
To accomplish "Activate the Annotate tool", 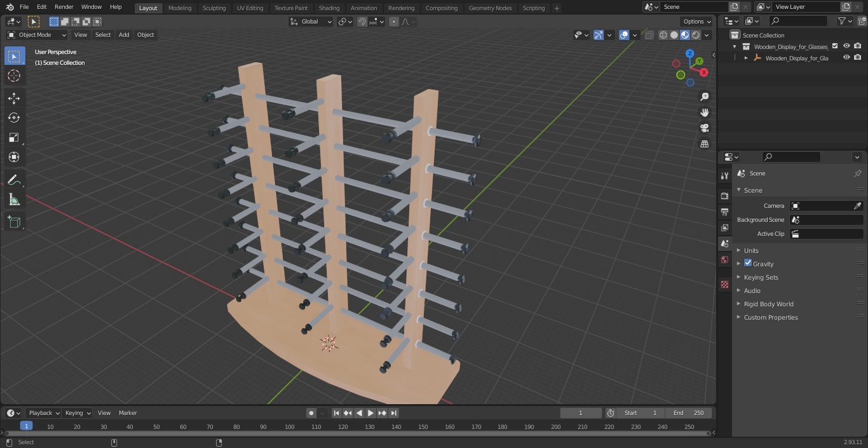I will pyautogui.click(x=14, y=180).
